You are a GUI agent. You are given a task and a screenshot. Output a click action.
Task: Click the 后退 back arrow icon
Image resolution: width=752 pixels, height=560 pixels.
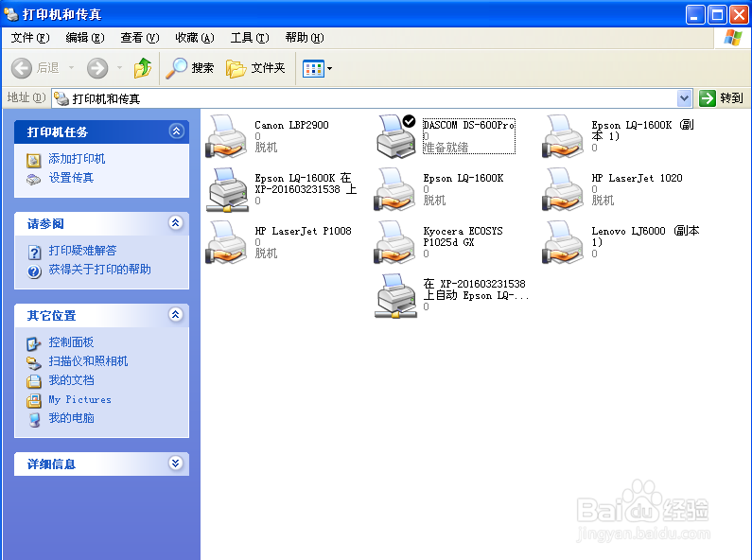(22, 68)
